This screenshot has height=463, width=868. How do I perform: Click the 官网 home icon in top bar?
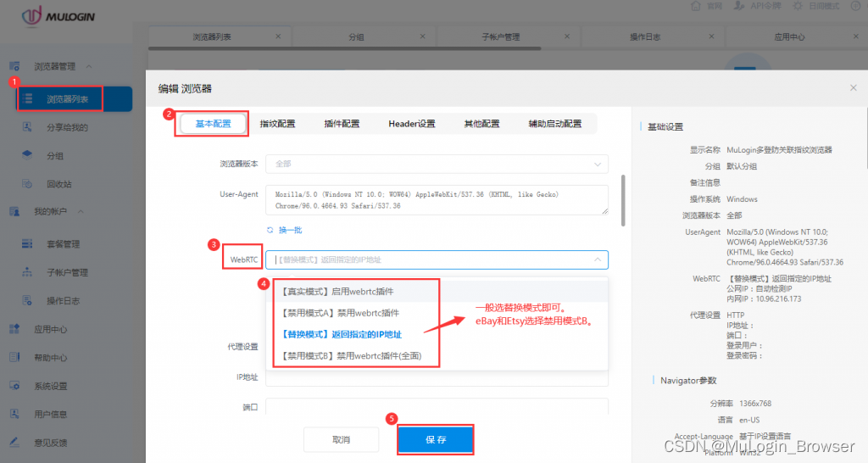(696, 6)
